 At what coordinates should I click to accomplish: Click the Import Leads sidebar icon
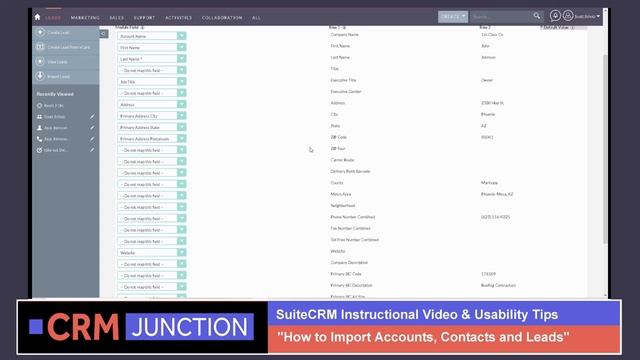click(40, 76)
